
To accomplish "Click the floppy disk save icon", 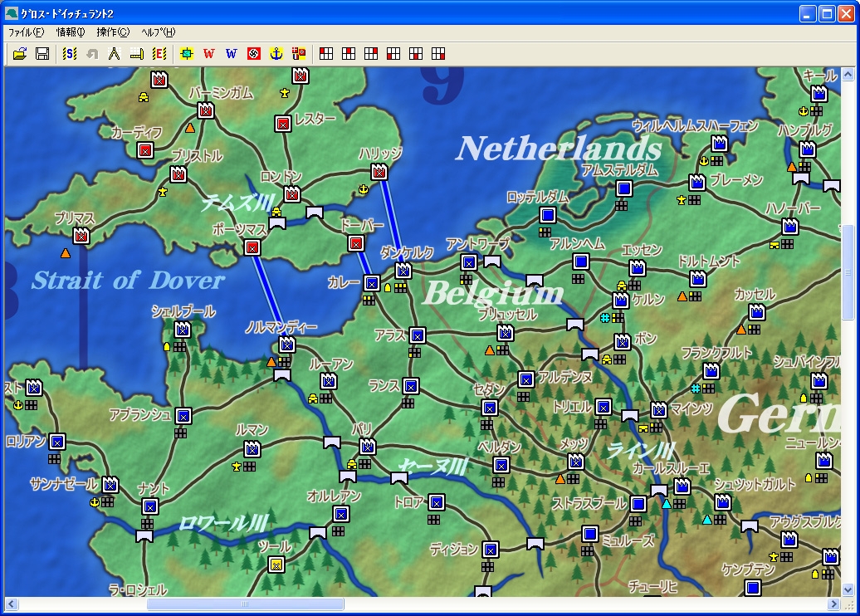I will coord(42,54).
